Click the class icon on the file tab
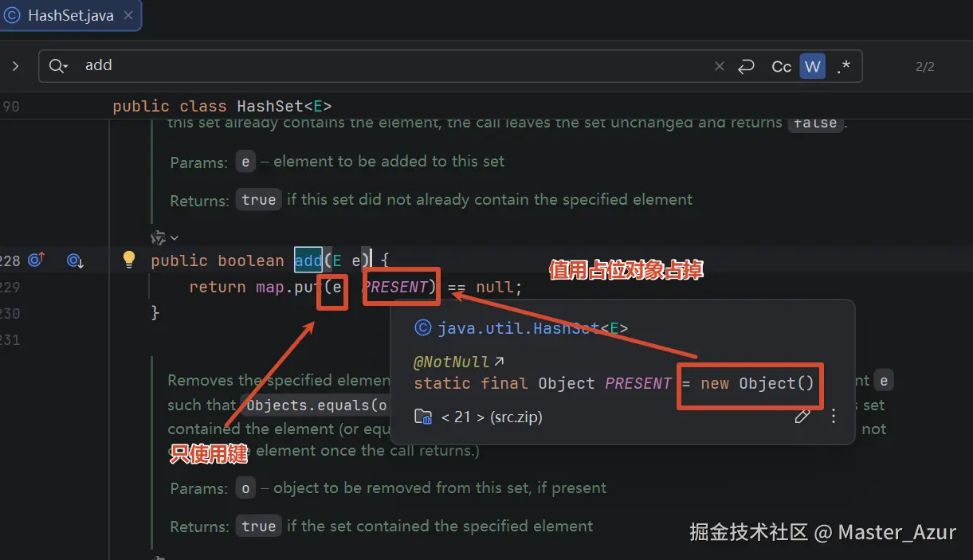This screenshot has width=973, height=560. click(13, 15)
